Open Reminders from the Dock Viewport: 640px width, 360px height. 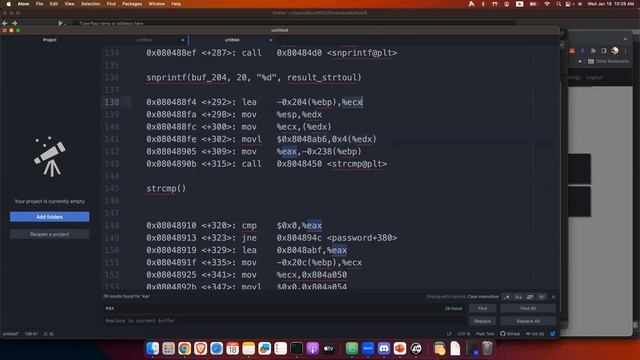pos(280,349)
